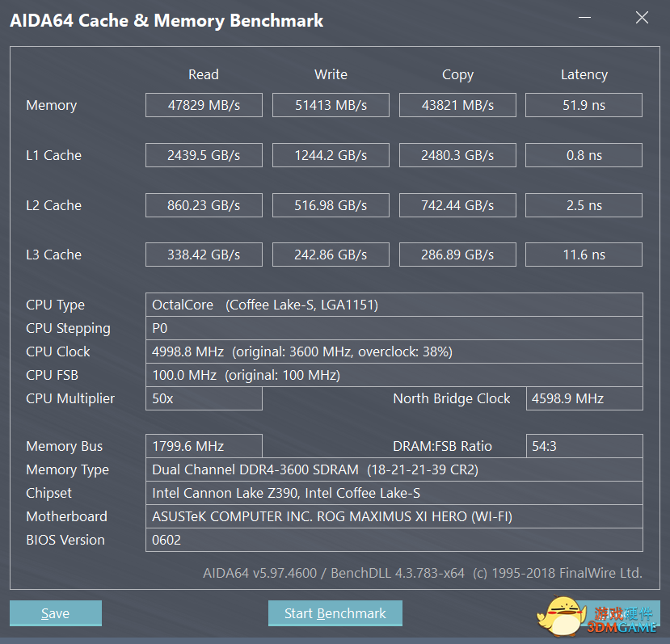Screen dimensions: 670x644
Task: Select L3 Cache Latency 11.6 ns
Action: 584,255
